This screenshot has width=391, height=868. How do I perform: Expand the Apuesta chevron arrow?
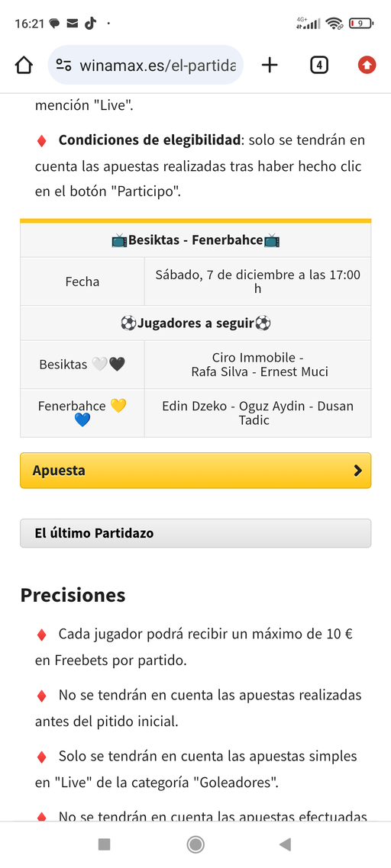click(357, 471)
